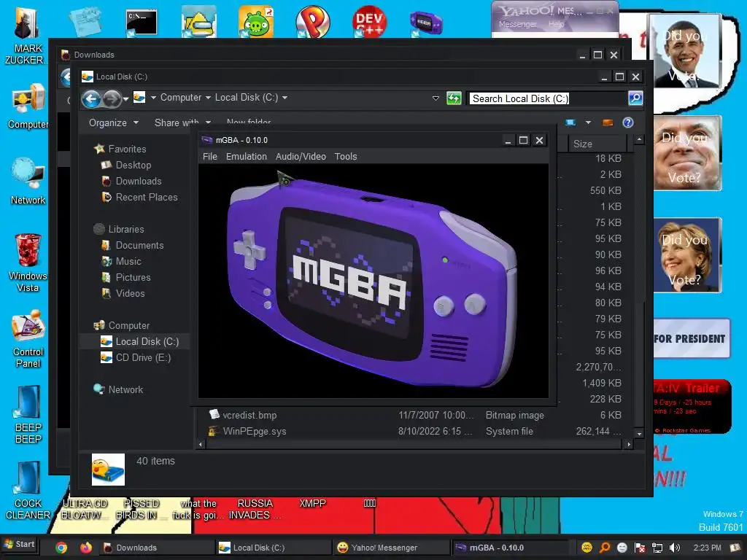Open the Organize menu in Local Disk window
This screenshot has width=747, height=560.
point(113,122)
